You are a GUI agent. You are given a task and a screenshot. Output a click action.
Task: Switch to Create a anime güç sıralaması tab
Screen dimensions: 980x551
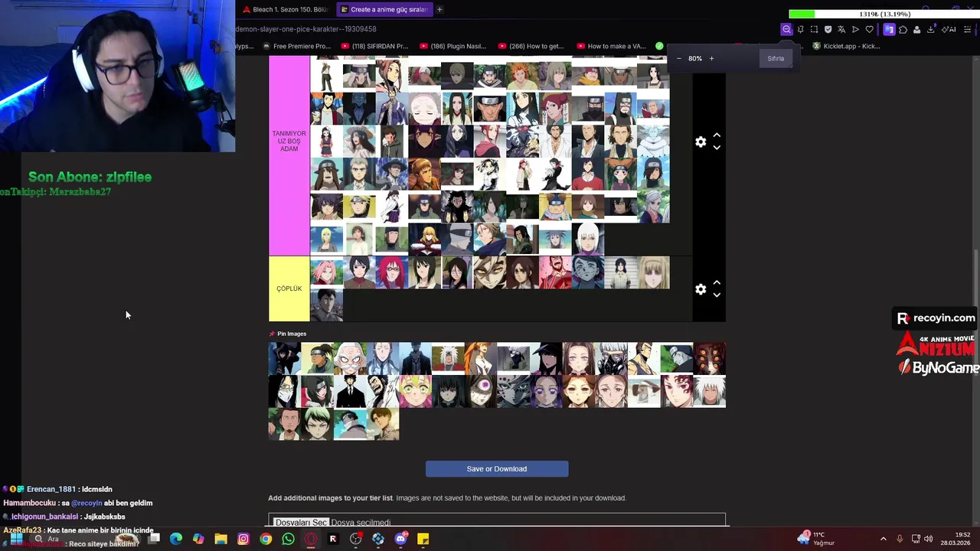coord(384,9)
